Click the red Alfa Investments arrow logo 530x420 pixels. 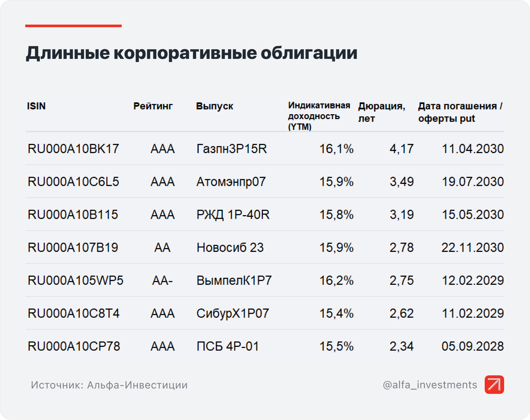click(494, 384)
